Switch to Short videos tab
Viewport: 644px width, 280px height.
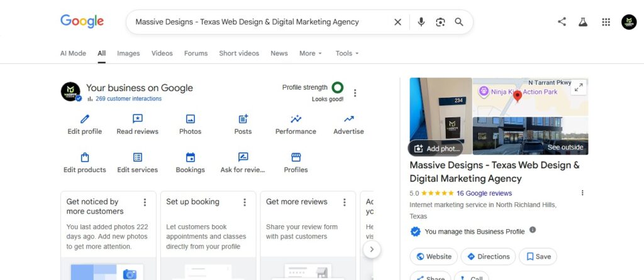pos(239,53)
